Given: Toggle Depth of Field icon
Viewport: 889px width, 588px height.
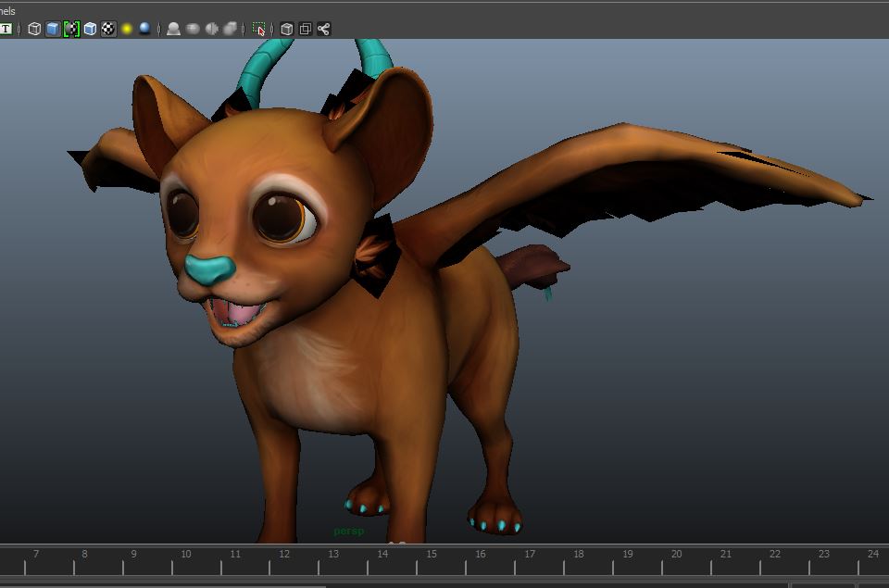Looking at the screenshot, I should pyautogui.click(x=231, y=29).
